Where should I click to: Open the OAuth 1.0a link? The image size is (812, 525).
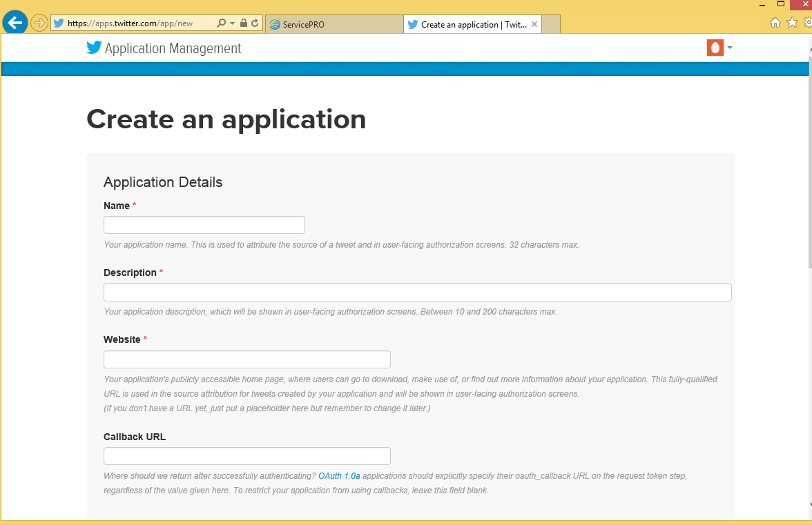(x=339, y=476)
